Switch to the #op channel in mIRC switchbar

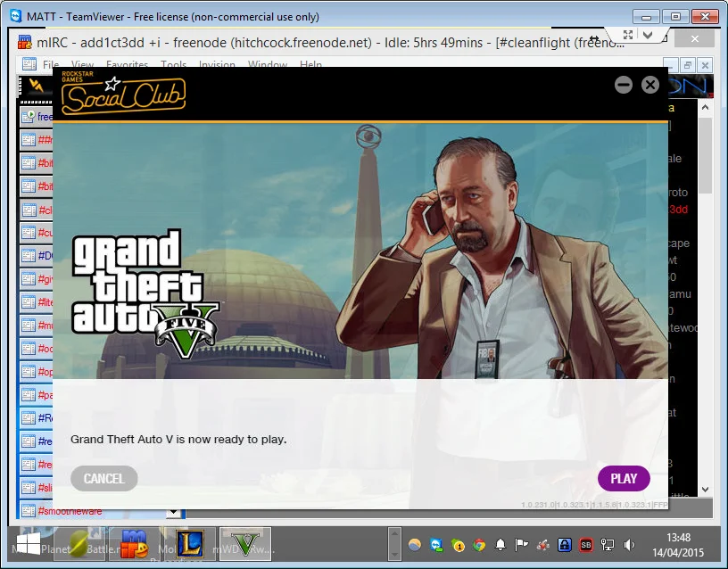(37, 372)
